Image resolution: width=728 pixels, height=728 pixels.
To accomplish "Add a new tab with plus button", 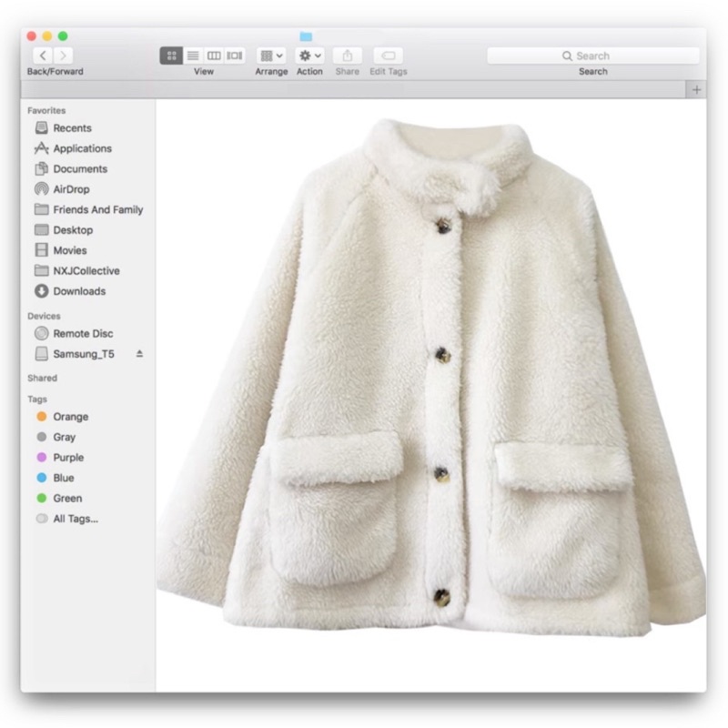I will [697, 89].
